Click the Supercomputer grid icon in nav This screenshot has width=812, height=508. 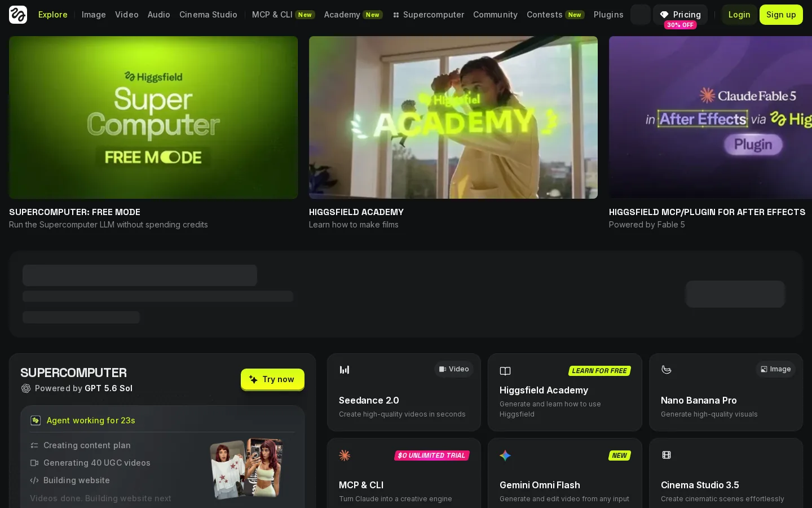pos(396,15)
